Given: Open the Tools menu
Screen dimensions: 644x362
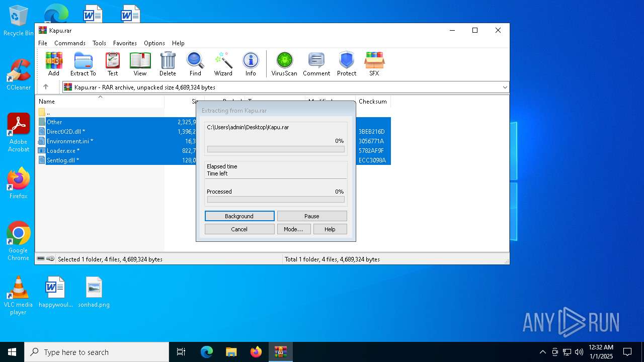Looking at the screenshot, I should 99,43.
